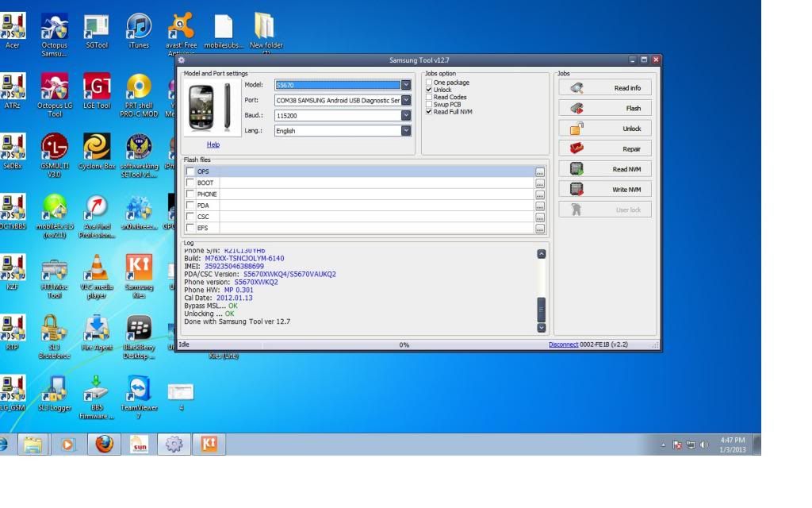The height and width of the screenshot is (508, 812).
Task: Check the PHONE flash file box
Action: (x=190, y=194)
